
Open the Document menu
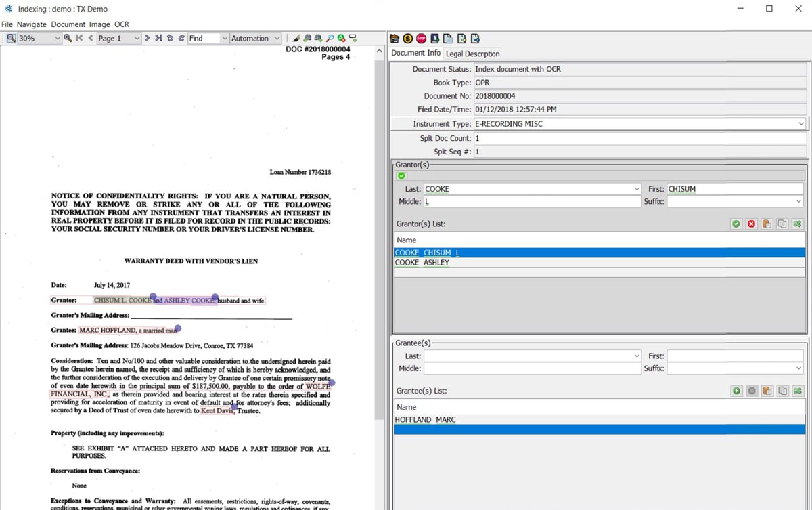[68, 24]
